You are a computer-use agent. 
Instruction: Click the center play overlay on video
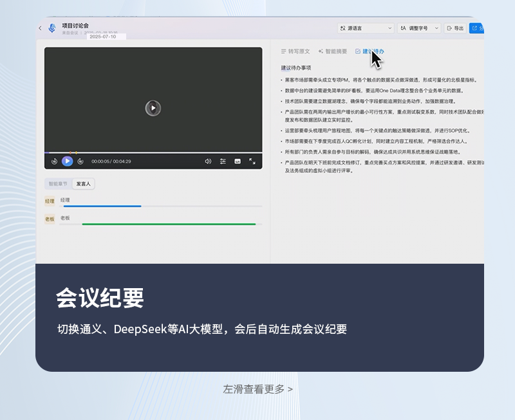[x=153, y=108]
